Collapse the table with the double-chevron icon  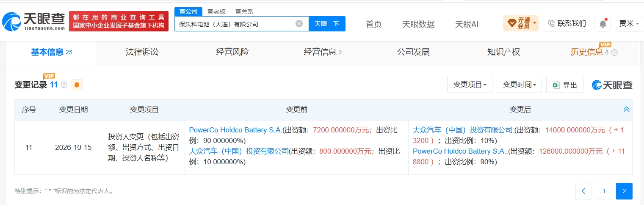pyautogui.click(x=626, y=110)
